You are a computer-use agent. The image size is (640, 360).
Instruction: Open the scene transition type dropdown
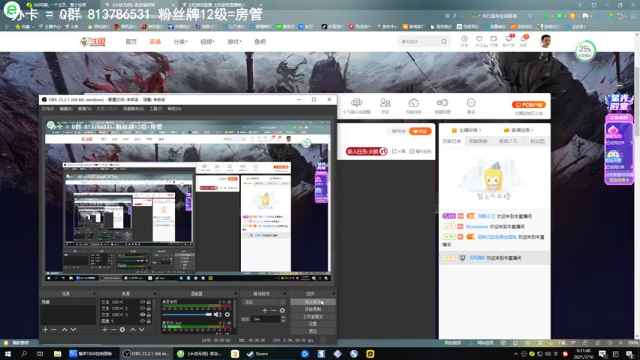264,302
